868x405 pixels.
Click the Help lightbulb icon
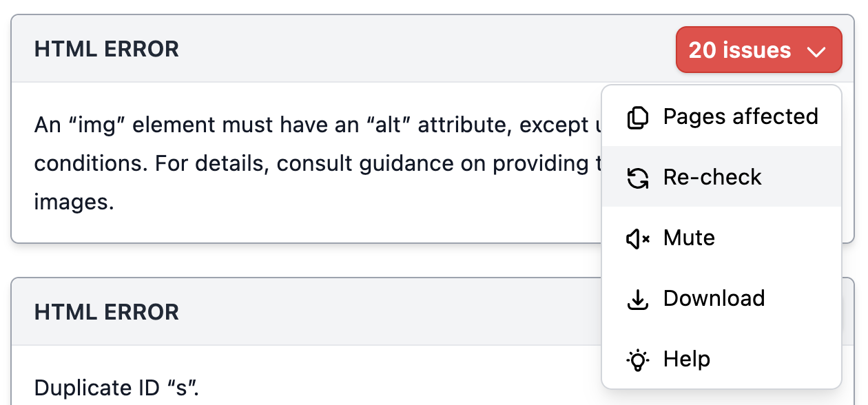638,360
